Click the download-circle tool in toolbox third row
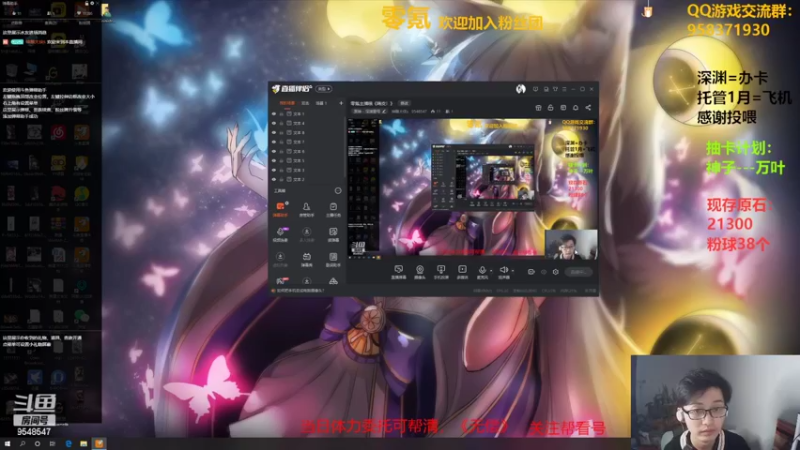The height and width of the screenshot is (450, 800). (280, 257)
